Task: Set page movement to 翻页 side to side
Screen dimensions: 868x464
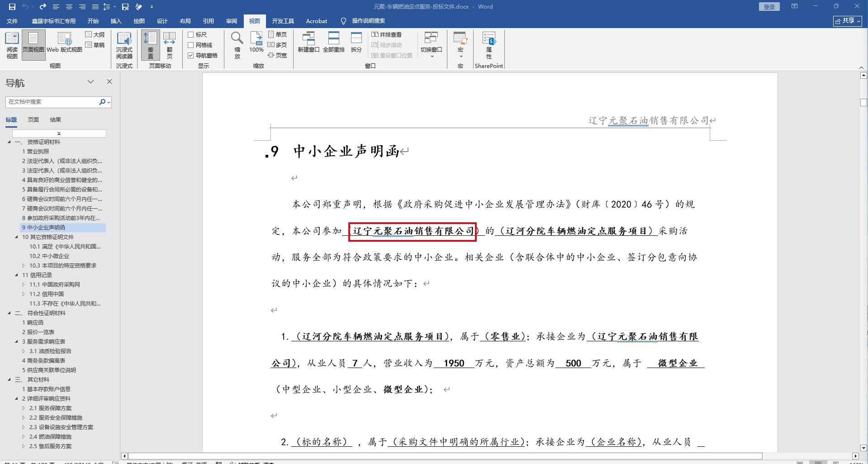Action: click(x=170, y=45)
